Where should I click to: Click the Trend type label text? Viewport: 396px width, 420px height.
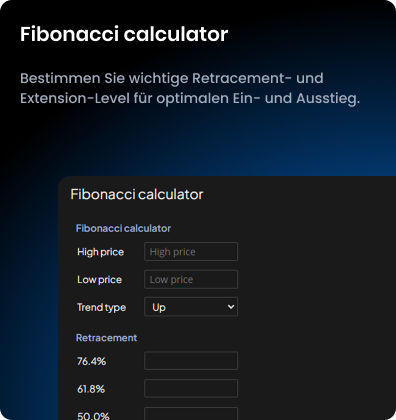(101, 307)
